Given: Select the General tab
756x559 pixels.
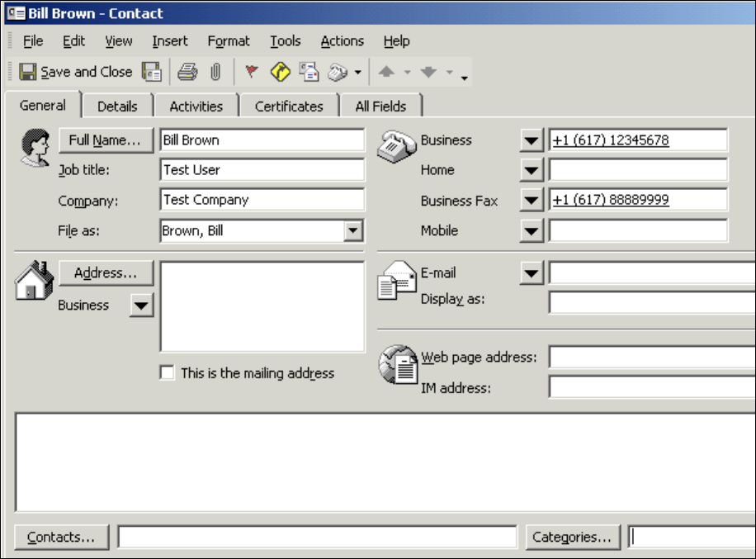Looking at the screenshot, I should (x=43, y=105).
